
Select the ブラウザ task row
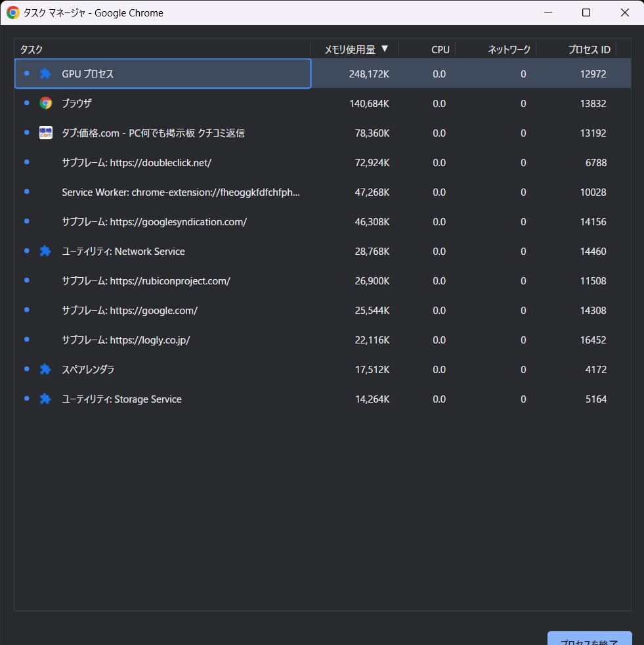point(323,103)
